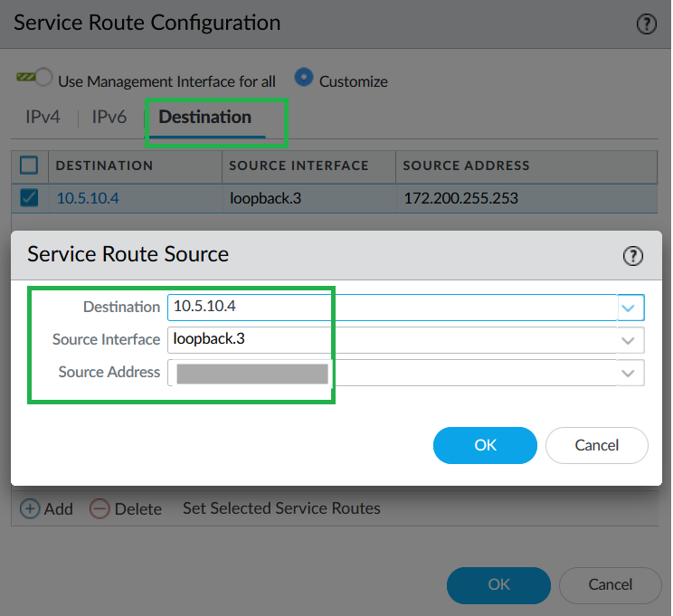This screenshot has height=616, width=673.
Task: Expand the Destination dropdown arrow
Action: [629, 308]
